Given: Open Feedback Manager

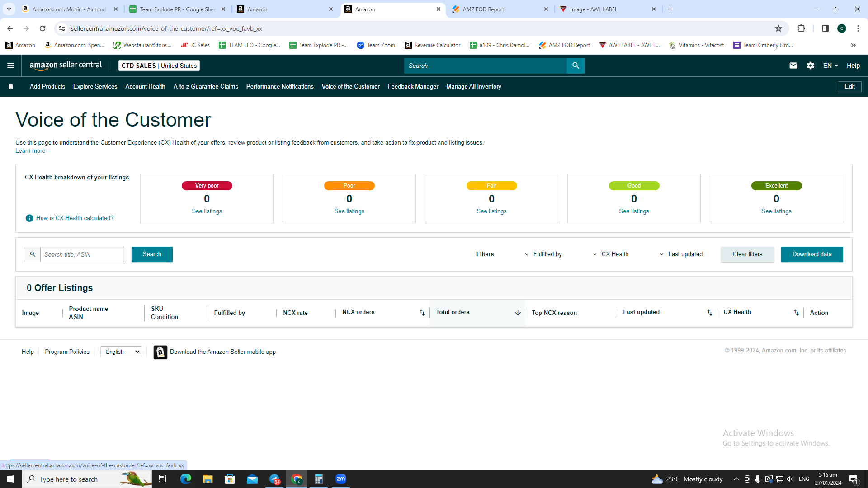Looking at the screenshot, I should [413, 87].
